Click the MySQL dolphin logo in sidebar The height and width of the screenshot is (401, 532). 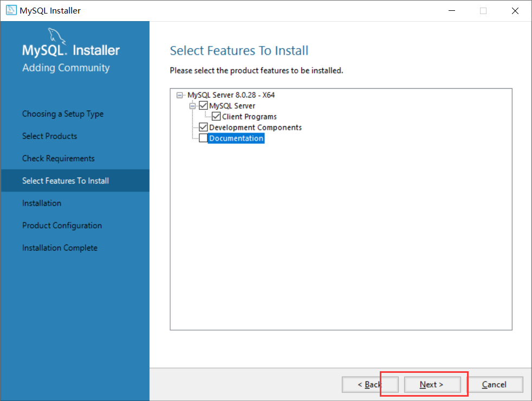point(57,36)
